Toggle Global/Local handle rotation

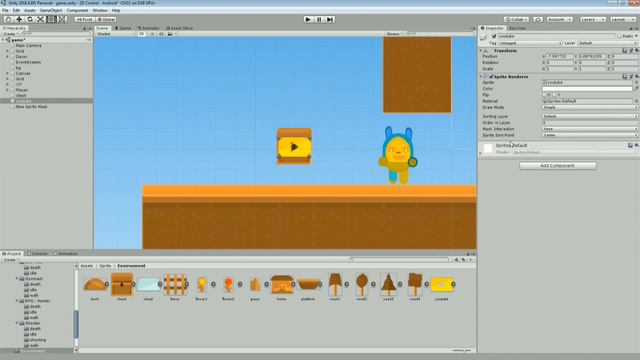[x=107, y=19]
